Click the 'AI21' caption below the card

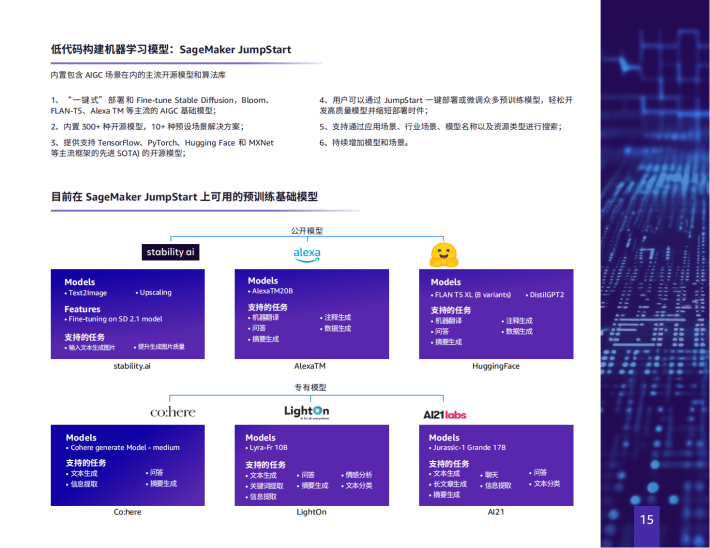tap(496, 512)
